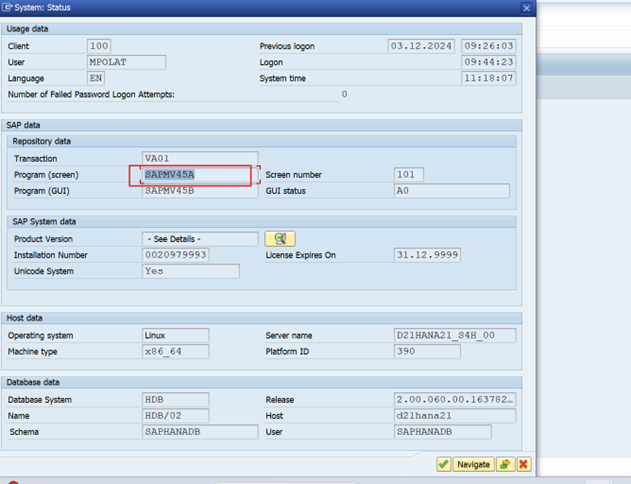
Task: Click Host field d21hana21
Action: pyautogui.click(x=455, y=416)
